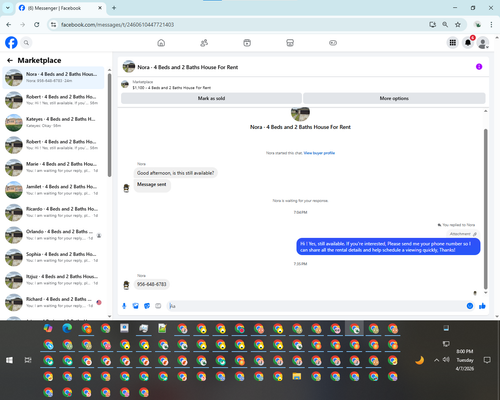Show hidden system tray icons
Viewport: 500px width, 400px height.
click(436, 360)
